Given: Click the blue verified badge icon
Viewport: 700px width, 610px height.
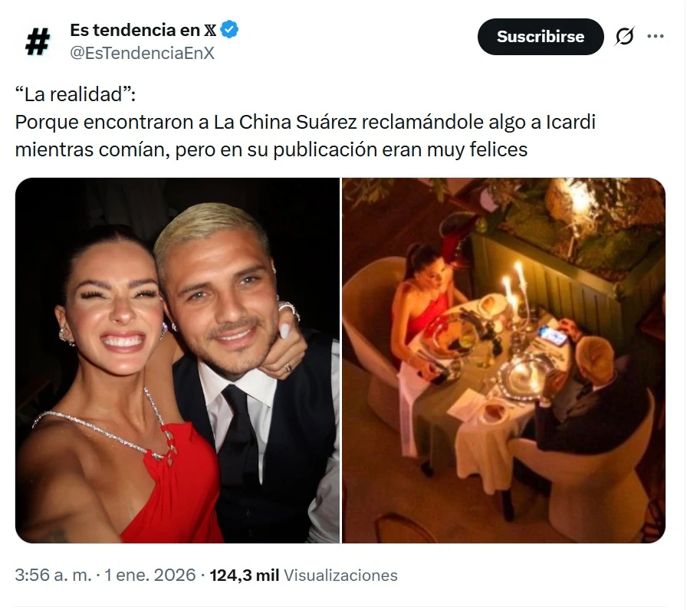Looking at the screenshot, I should [x=229, y=29].
